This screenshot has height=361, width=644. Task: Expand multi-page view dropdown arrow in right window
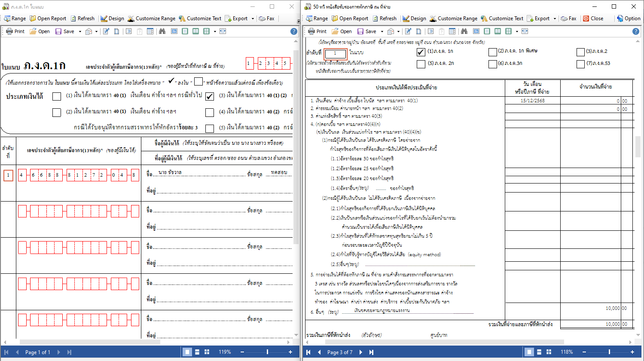[x=516, y=31]
